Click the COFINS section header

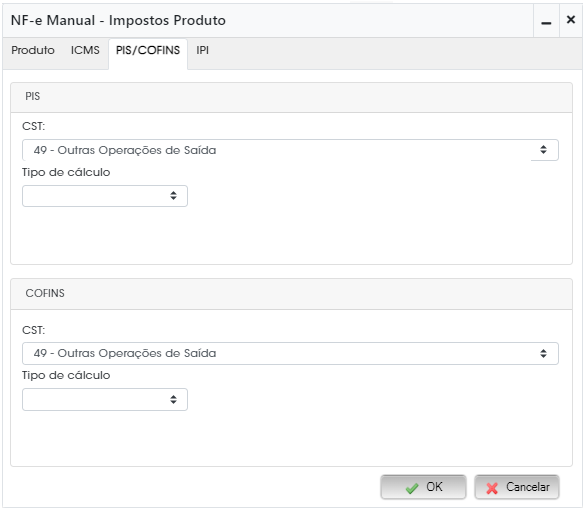[292, 294]
